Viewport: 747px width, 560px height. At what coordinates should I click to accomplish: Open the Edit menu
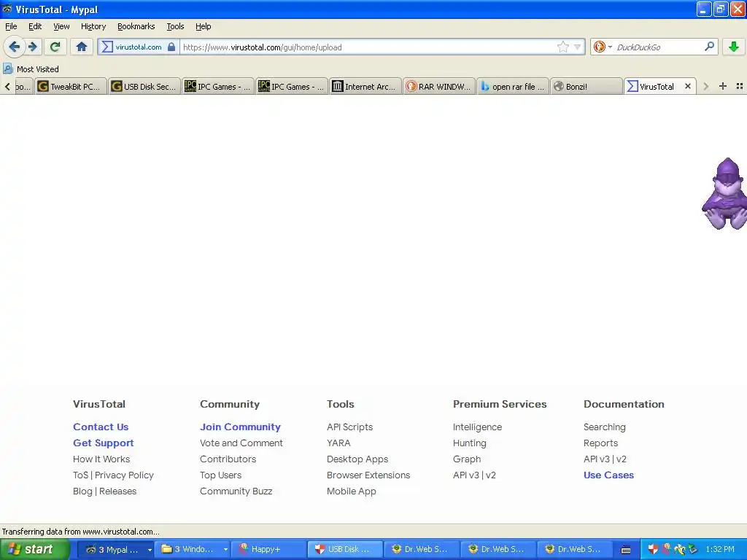pyautogui.click(x=35, y=26)
